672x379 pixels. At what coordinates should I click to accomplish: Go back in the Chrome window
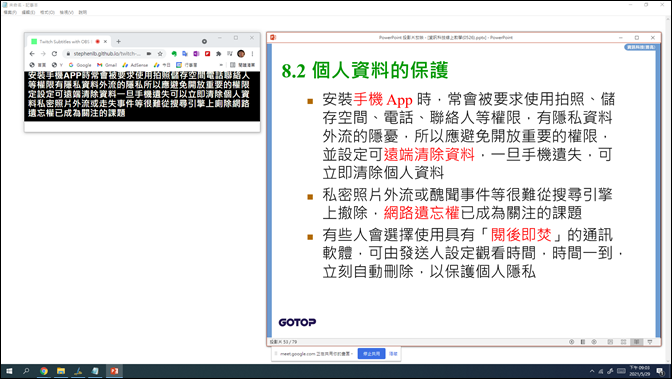tap(32, 54)
